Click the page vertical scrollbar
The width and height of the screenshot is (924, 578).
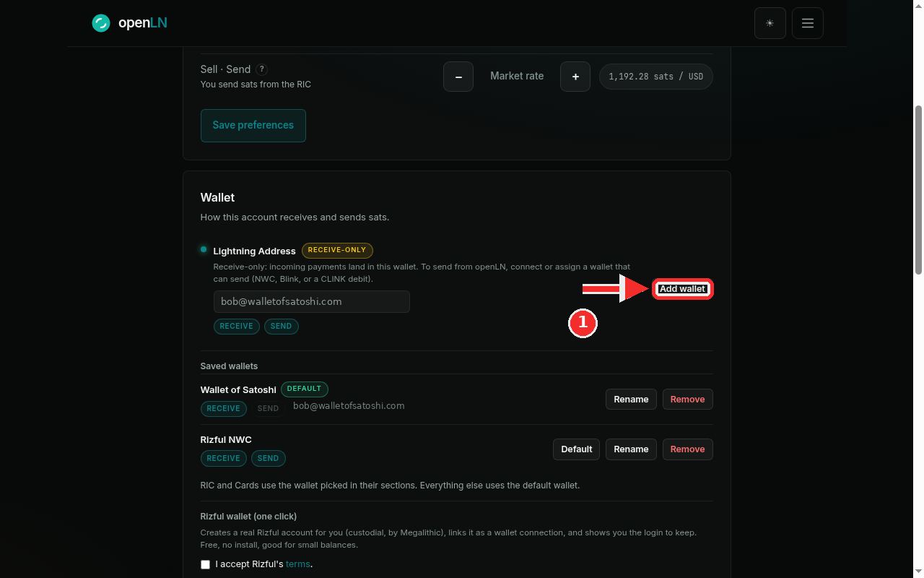919,189
